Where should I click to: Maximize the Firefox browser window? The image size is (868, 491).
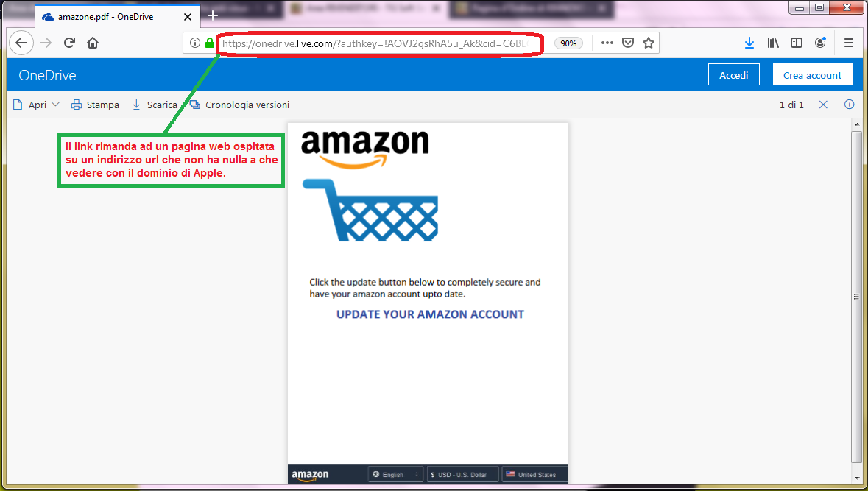pos(820,7)
